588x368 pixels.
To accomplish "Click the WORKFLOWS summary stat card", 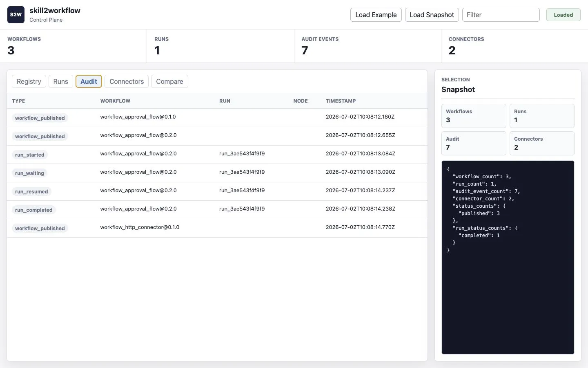I will (x=73, y=46).
